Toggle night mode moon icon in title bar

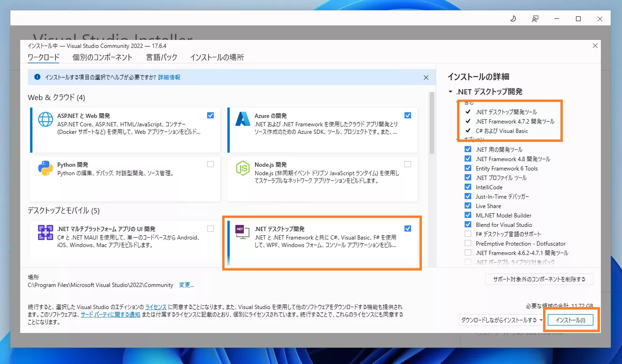tap(513, 19)
